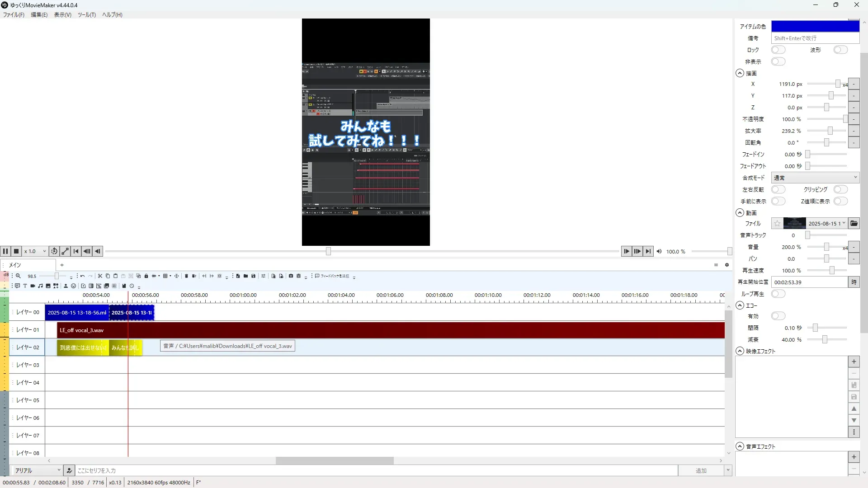Collapse the 描画 section expander

click(x=740, y=73)
